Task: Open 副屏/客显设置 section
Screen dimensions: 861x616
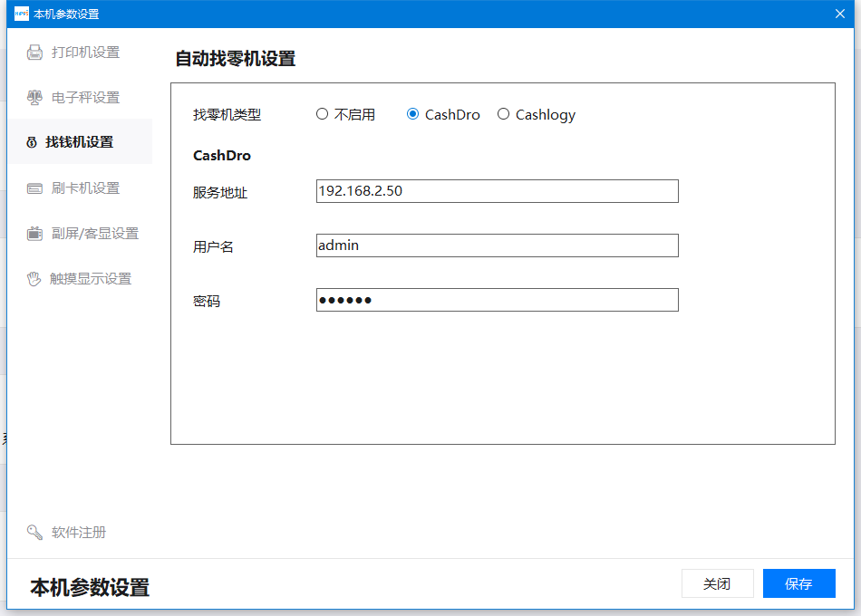Action: (80, 234)
